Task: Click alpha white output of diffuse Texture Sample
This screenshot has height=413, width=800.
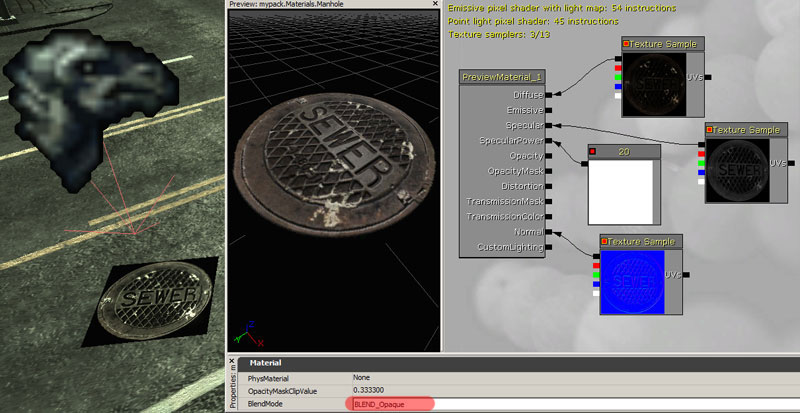Action: (618, 95)
